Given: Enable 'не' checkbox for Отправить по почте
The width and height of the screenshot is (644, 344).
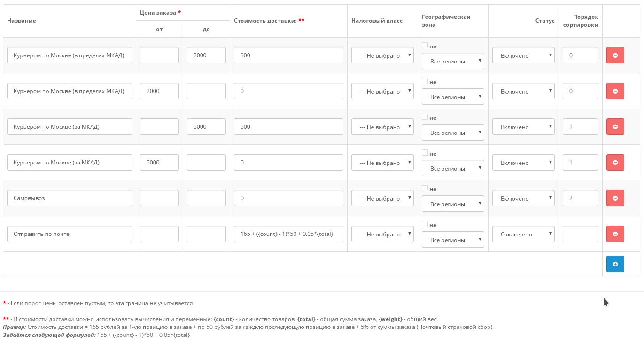Looking at the screenshot, I should pyautogui.click(x=425, y=224).
